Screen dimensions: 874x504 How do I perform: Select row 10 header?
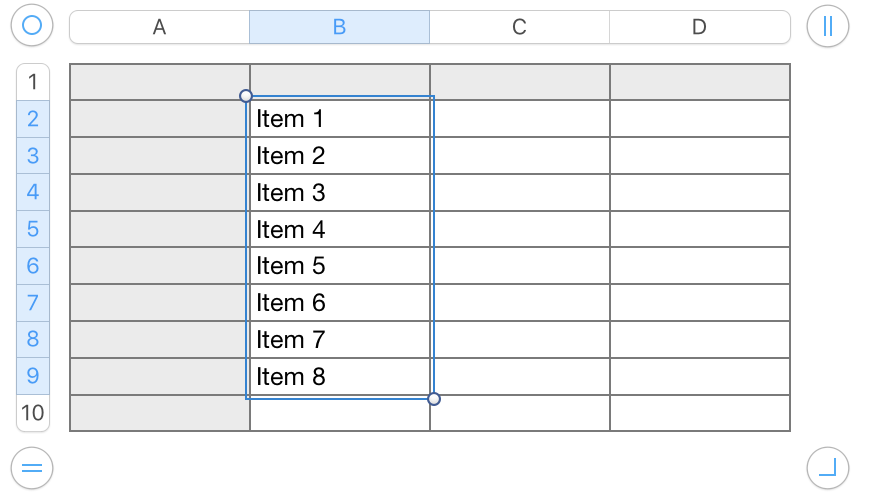pos(33,413)
